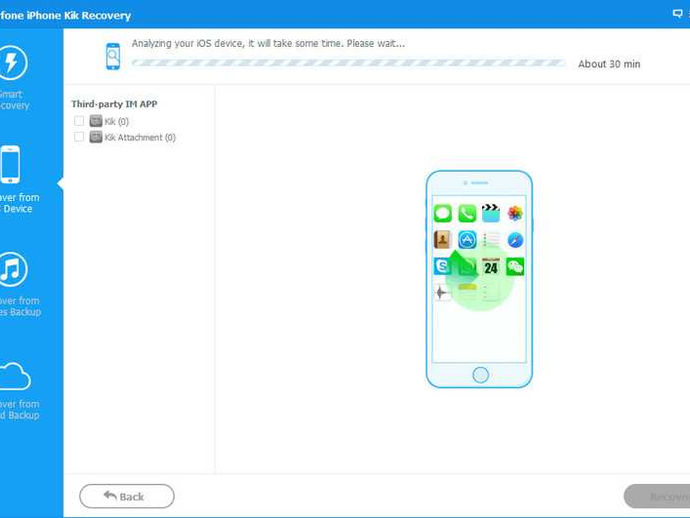Click the greyed-out Recover button
Viewport: 690px width, 518px height.
[657, 496]
